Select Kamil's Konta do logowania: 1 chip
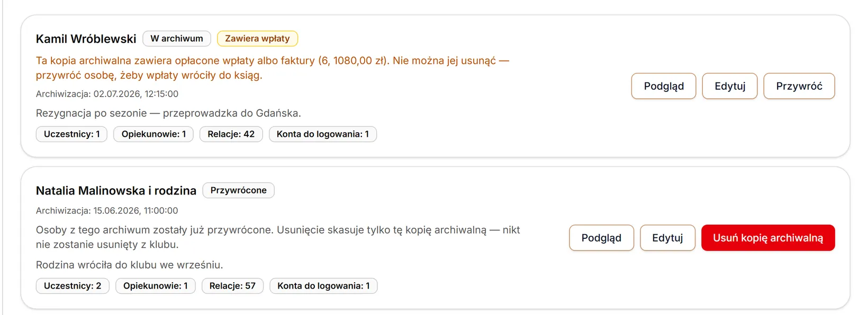868x315 pixels. 323,134
